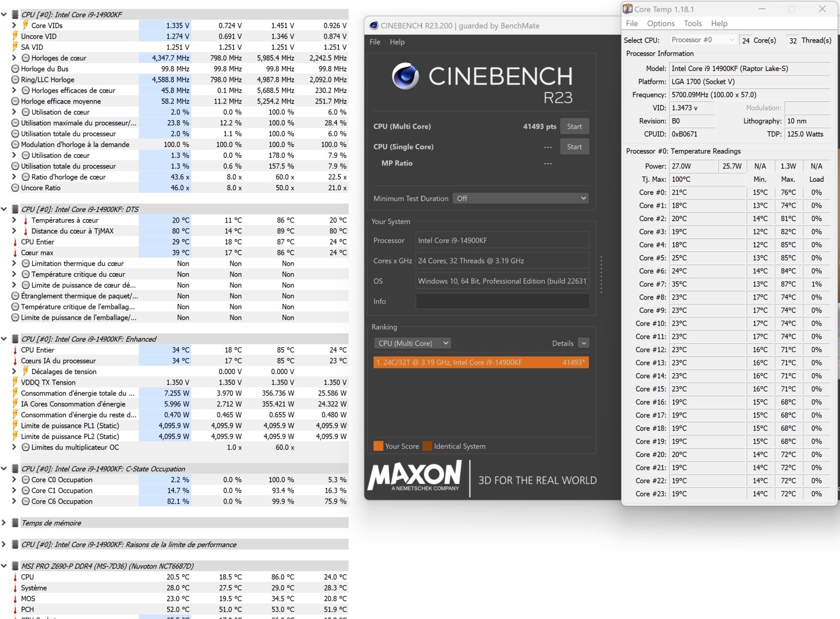Click the Cœur max thermometer icon
The width and height of the screenshot is (840, 619).
pos(15,252)
